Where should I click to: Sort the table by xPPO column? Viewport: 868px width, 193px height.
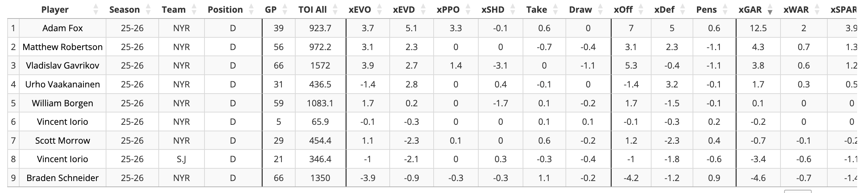448,10
